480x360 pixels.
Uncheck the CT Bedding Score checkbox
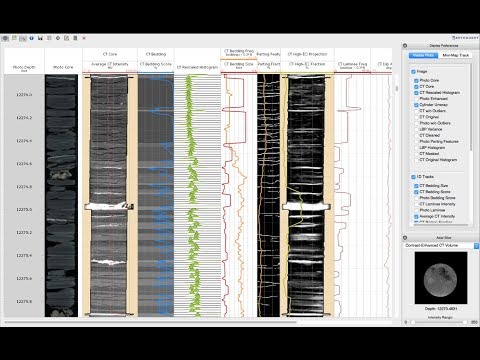416,192
